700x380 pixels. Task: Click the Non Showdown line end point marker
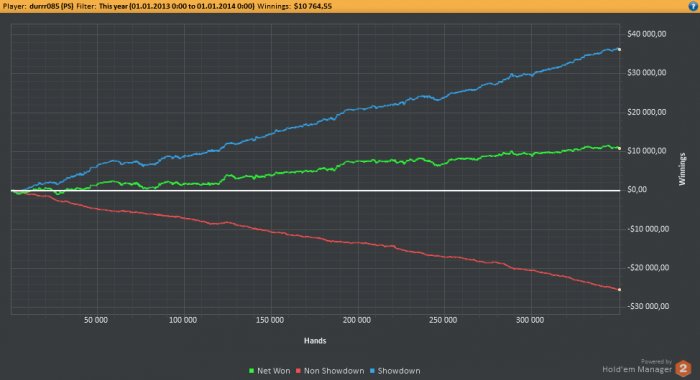click(x=619, y=290)
